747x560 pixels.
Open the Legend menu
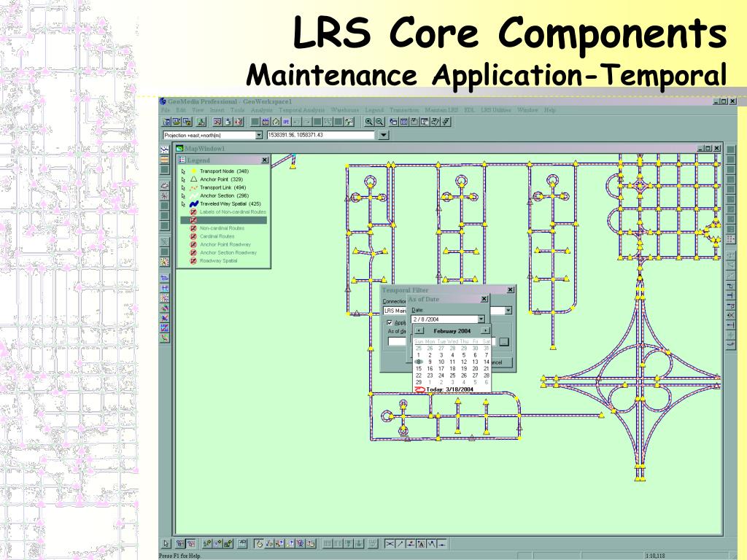[x=374, y=110]
